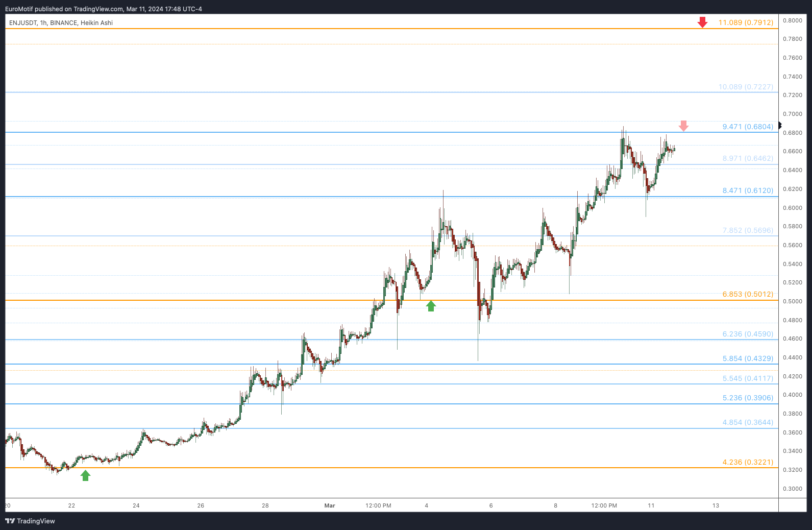Click date 13 on the time axis

[x=716, y=505]
